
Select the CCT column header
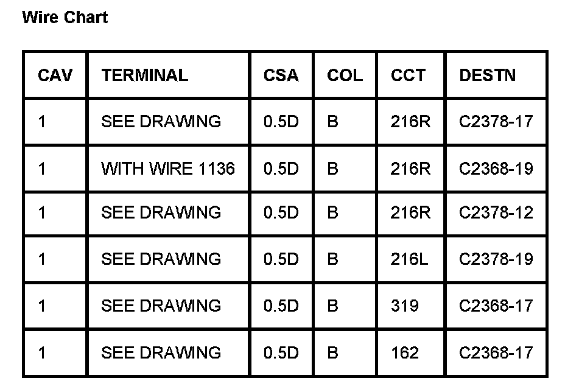point(408,75)
